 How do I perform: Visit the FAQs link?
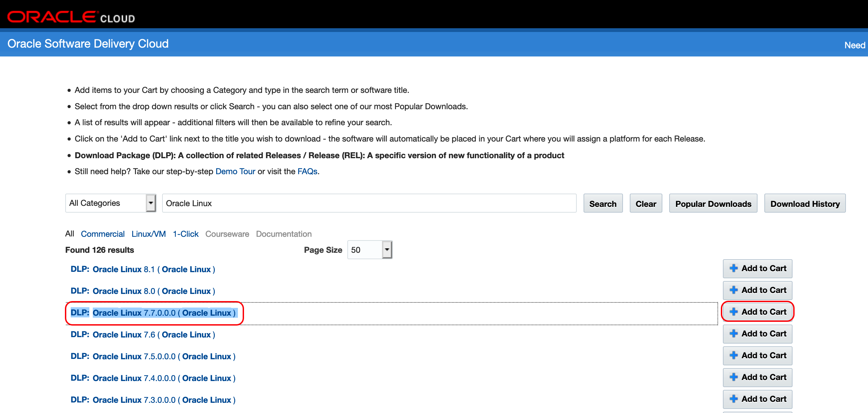click(x=307, y=171)
